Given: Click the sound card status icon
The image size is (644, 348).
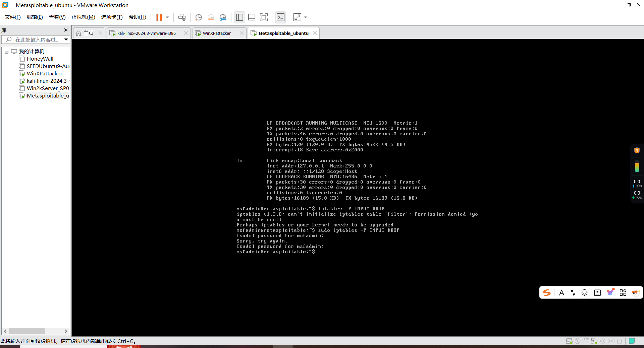Looking at the screenshot, I should (x=611, y=341).
